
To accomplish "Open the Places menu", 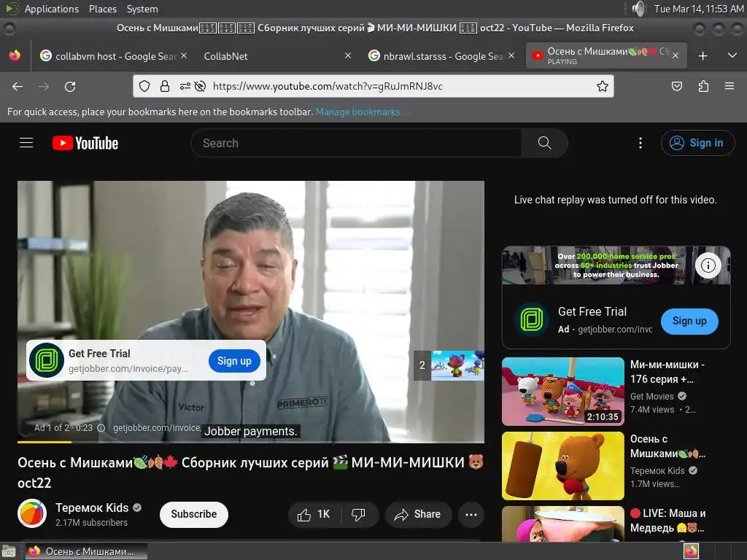I will pyautogui.click(x=102, y=9).
